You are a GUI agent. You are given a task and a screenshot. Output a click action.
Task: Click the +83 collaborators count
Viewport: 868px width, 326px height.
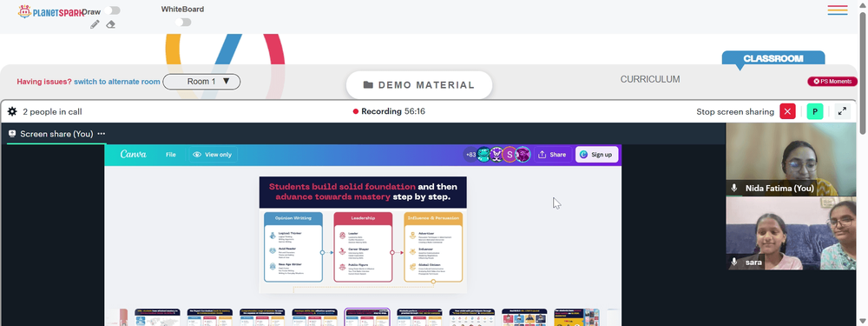point(470,155)
